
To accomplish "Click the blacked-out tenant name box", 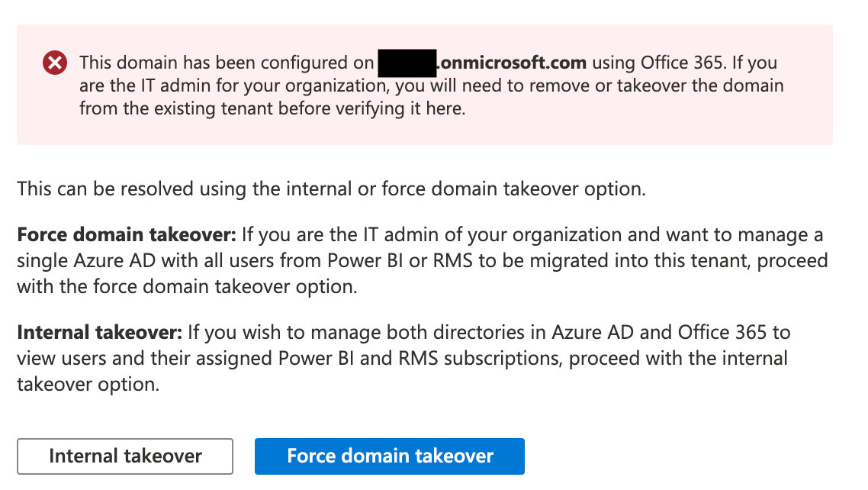I will 407,63.
